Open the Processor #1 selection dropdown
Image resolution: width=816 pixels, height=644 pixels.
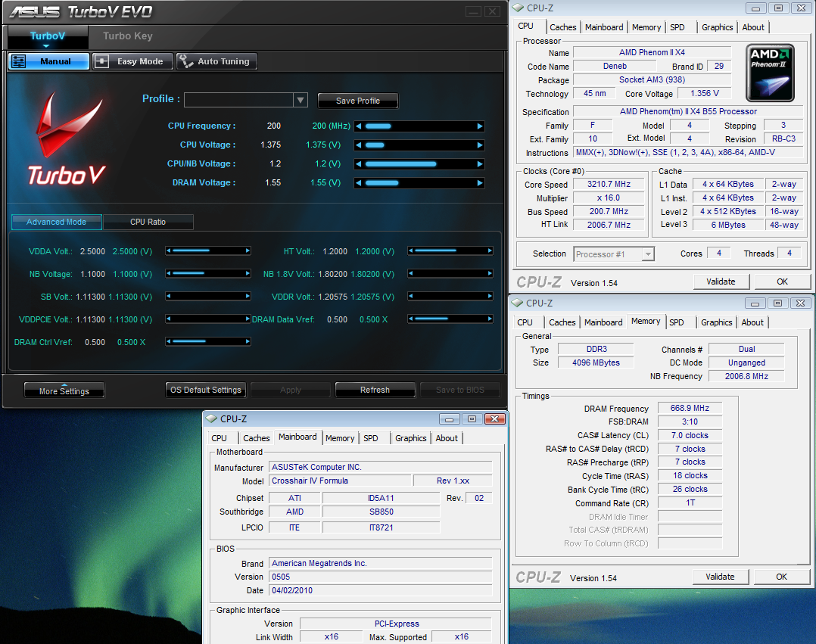coord(614,254)
